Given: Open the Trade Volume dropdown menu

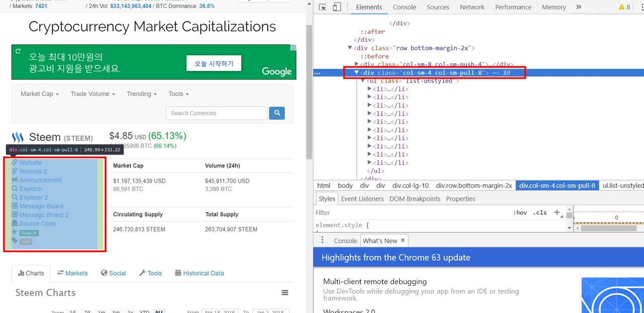Looking at the screenshot, I should [x=93, y=94].
